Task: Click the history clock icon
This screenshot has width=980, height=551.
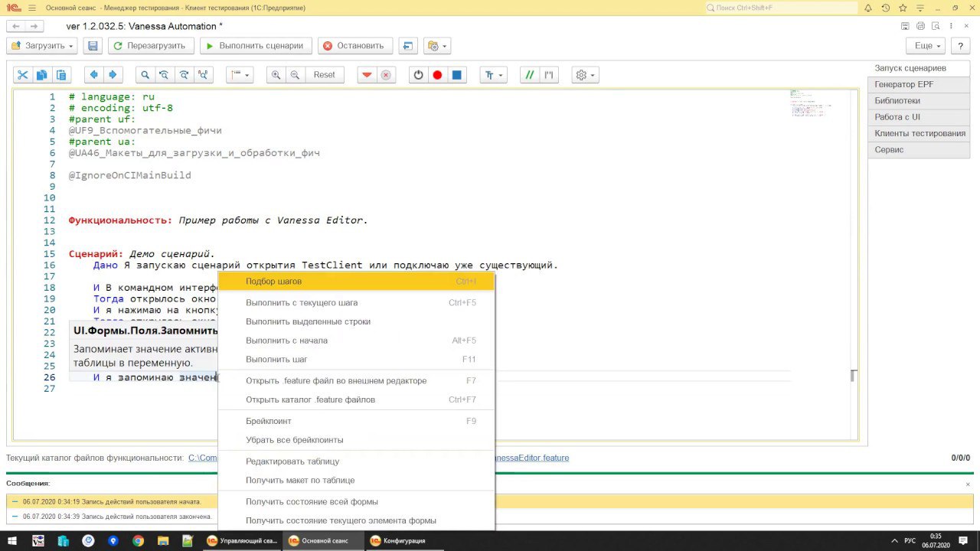Action: point(886,8)
